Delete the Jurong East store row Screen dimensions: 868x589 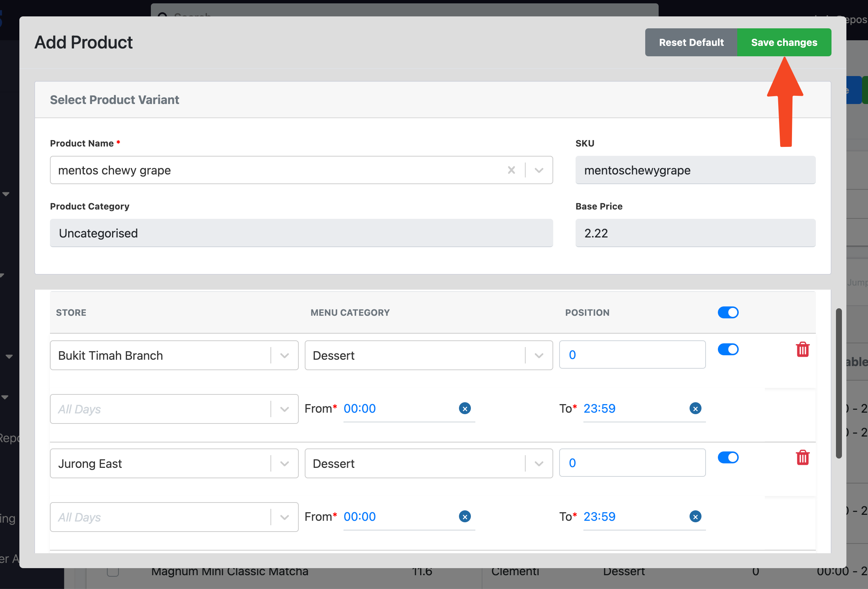802,458
